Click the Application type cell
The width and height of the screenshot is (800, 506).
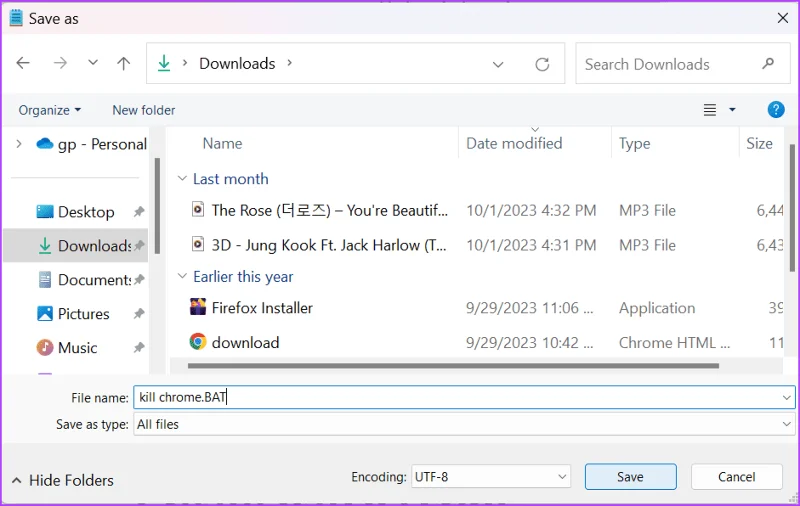pyautogui.click(x=657, y=308)
